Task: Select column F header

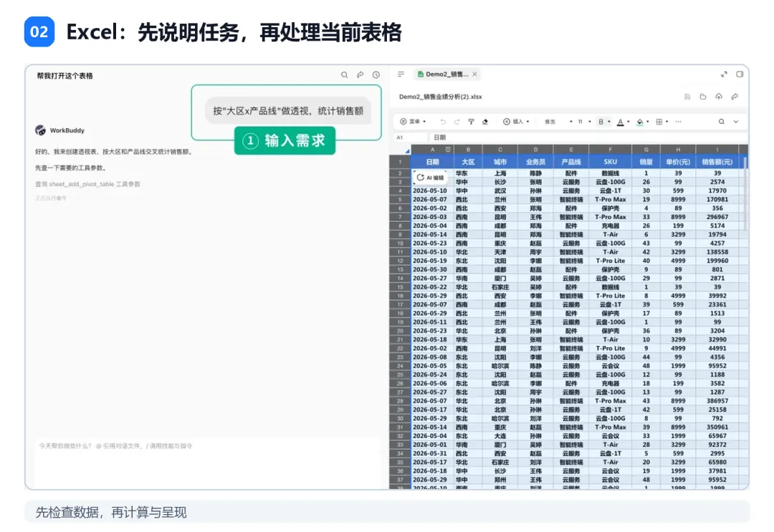Action: tap(610, 150)
